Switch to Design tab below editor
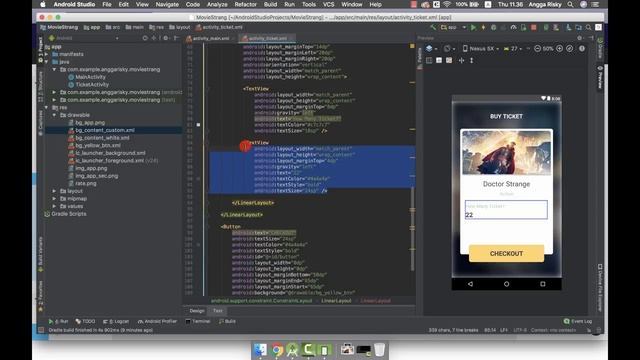The width and height of the screenshot is (640, 360). pyautogui.click(x=197, y=311)
